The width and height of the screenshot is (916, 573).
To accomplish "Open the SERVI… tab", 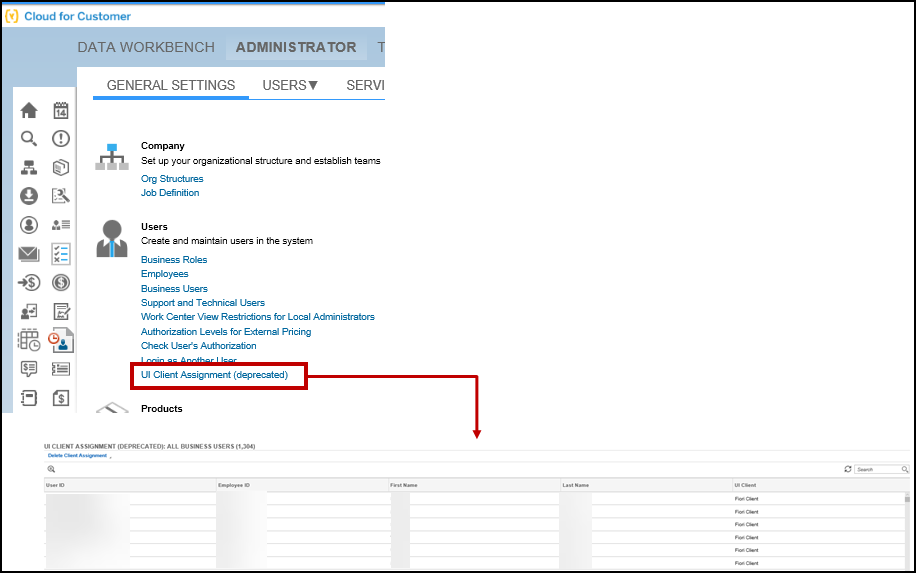I will click(x=365, y=85).
